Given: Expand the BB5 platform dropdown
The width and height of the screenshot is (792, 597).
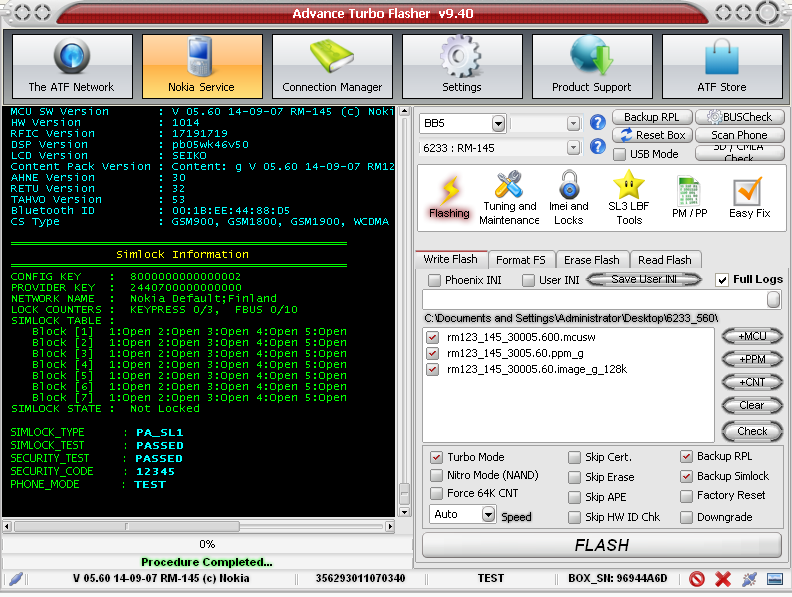Looking at the screenshot, I should point(498,123).
